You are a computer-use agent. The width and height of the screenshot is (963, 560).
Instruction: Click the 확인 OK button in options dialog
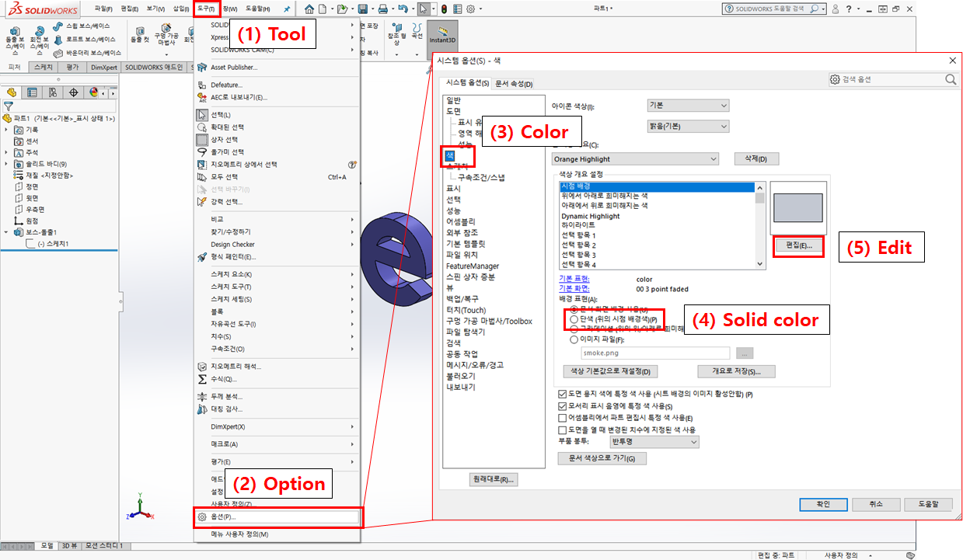(x=823, y=504)
